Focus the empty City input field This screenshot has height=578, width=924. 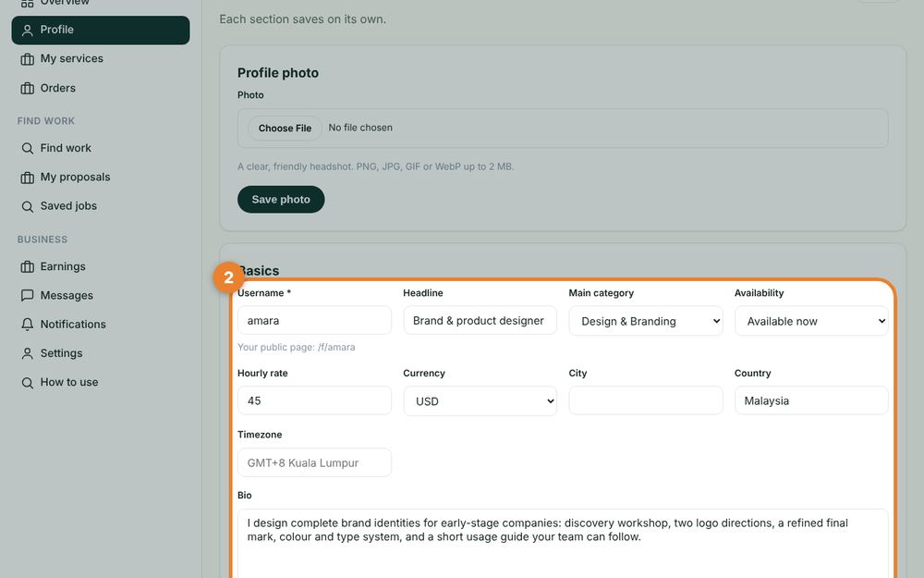645,400
